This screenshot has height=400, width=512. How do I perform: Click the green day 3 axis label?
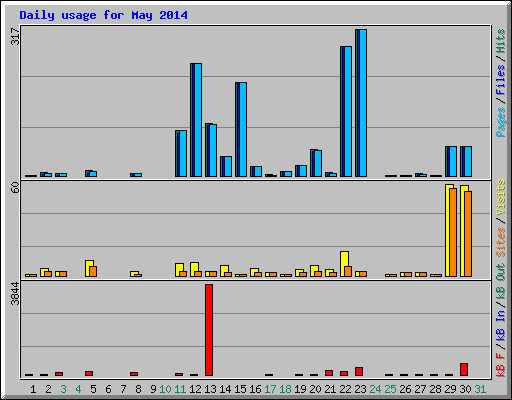pos(63,389)
